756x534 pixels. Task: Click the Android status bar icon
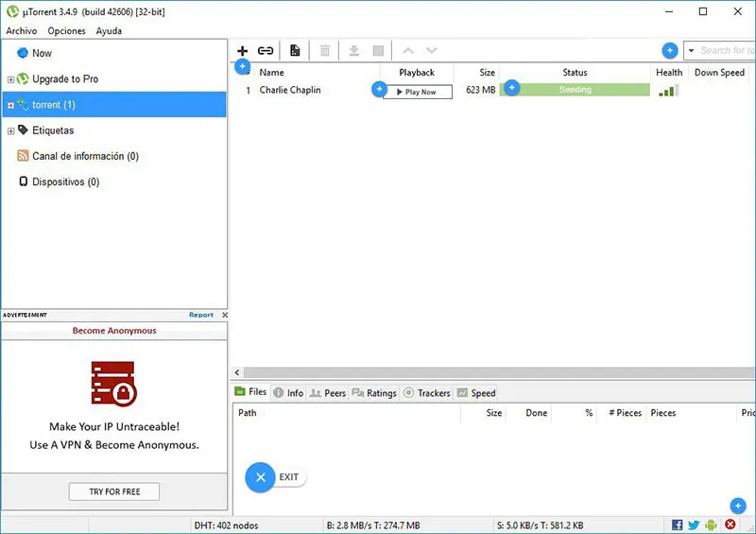711,525
